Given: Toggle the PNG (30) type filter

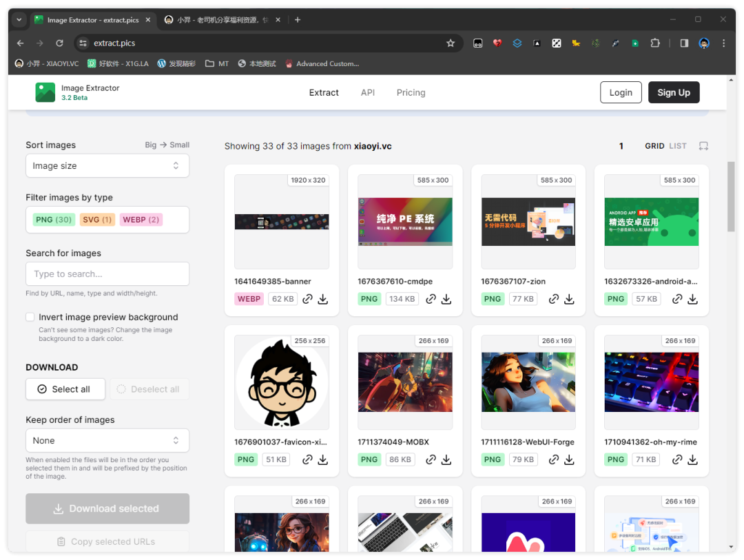Looking at the screenshot, I should click(x=54, y=220).
